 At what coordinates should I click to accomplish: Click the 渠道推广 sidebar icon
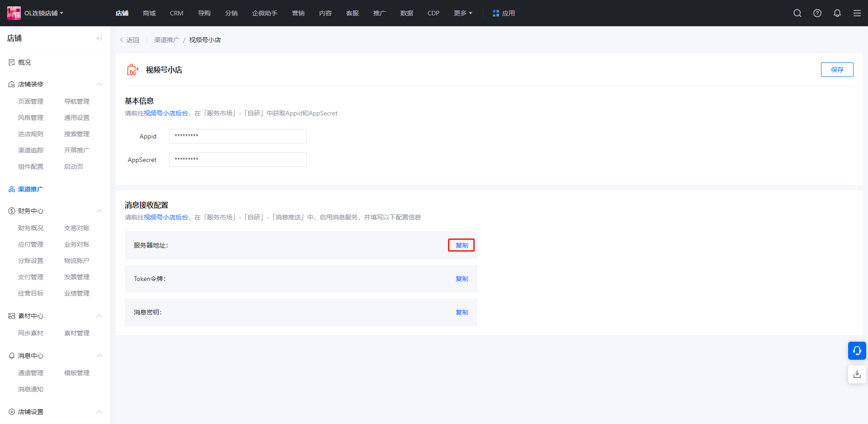12,189
